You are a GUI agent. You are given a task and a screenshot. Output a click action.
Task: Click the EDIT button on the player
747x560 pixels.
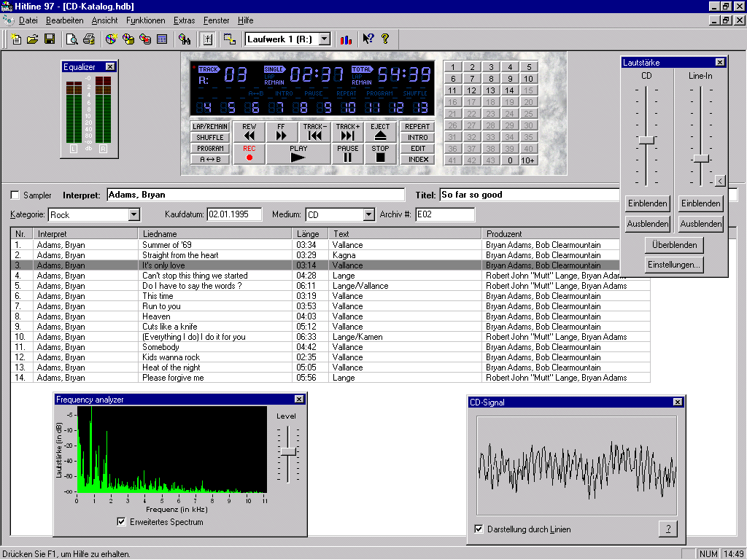(417, 149)
